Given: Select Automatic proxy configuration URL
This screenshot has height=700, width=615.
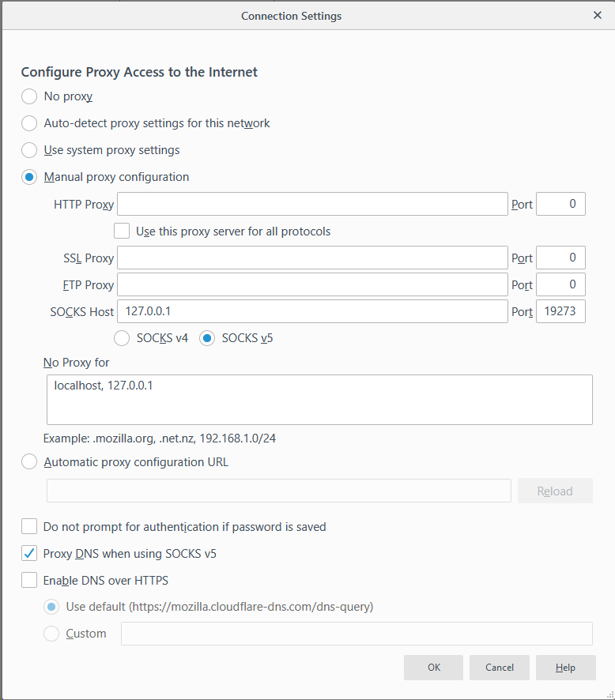Looking at the screenshot, I should pyautogui.click(x=29, y=461).
